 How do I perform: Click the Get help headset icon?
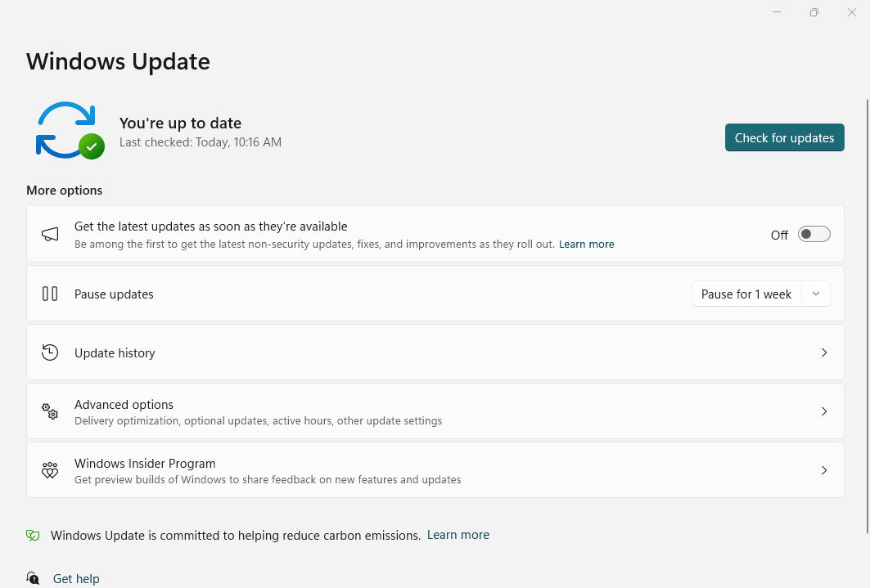[33, 578]
